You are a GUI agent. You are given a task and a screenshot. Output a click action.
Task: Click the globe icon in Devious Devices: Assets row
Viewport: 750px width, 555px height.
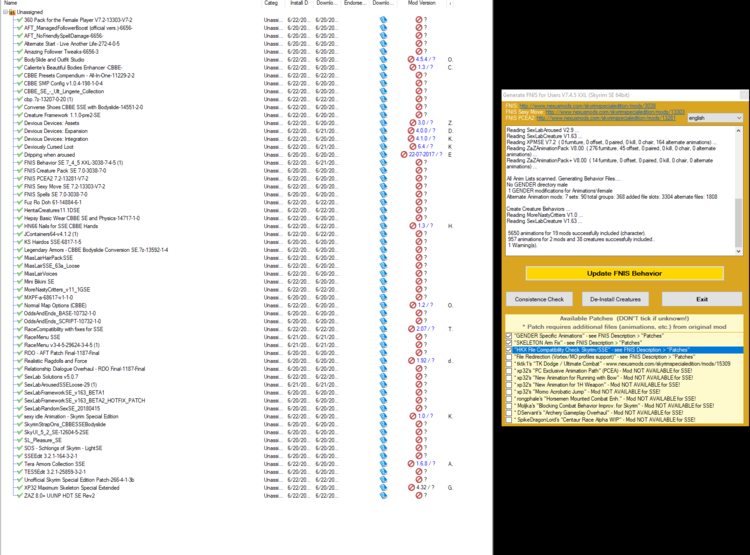(383, 123)
